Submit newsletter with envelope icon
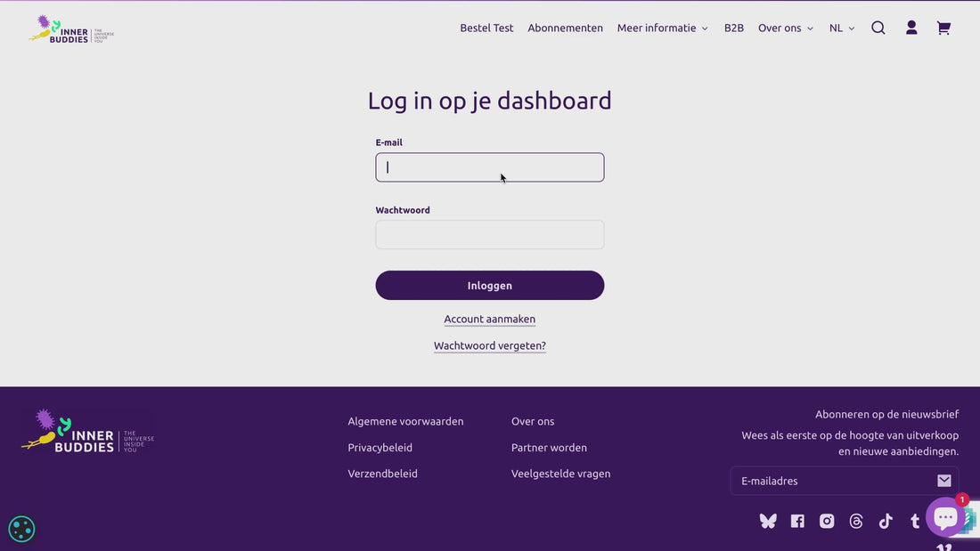980x551 pixels. coord(944,481)
